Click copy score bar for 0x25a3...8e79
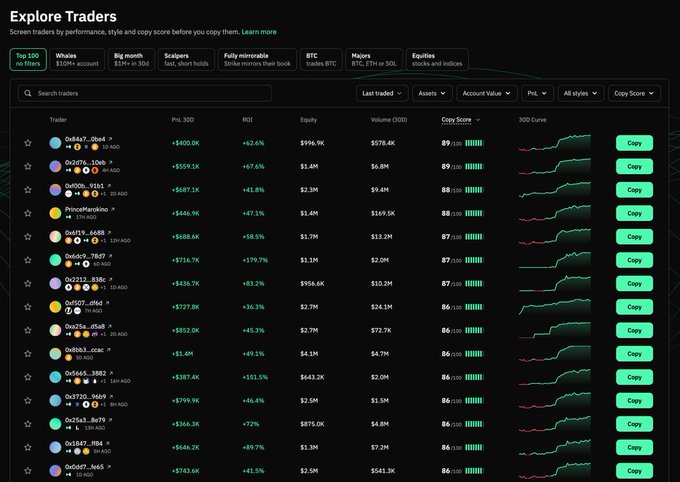The width and height of the screenshot is (680, 482). point(474,424)
